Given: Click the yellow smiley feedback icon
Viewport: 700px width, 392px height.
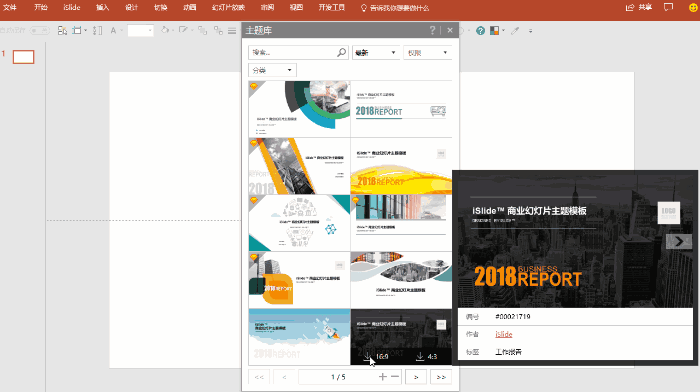Looking at the screenshot, I should click(x=693, y=8).
